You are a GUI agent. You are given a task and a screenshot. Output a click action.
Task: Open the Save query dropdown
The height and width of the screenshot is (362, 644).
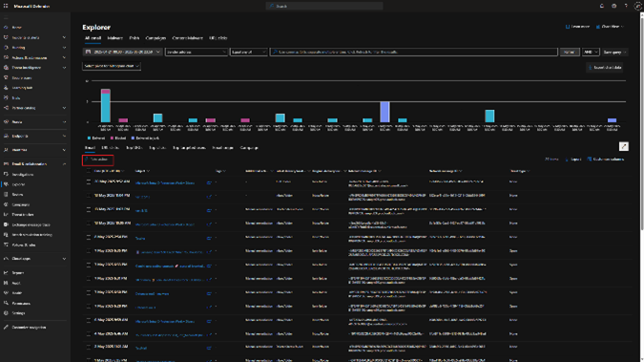point(614,53)
